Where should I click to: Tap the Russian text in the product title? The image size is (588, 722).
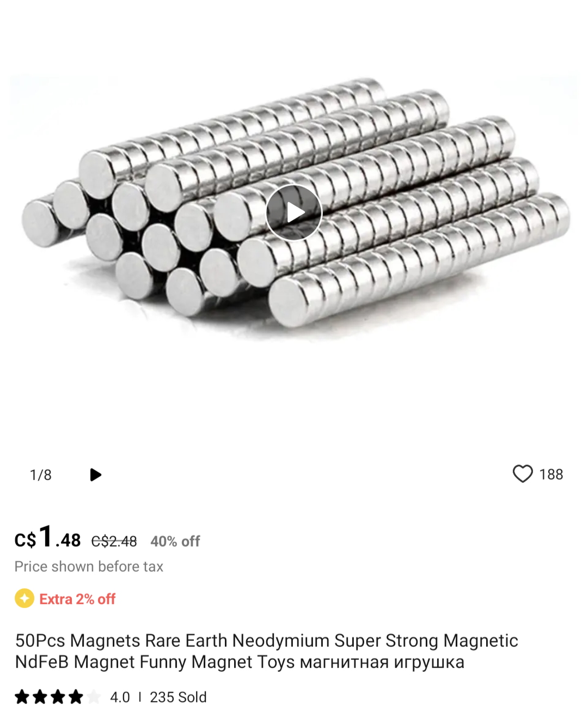pyautogui.click(x=382, y=662)
